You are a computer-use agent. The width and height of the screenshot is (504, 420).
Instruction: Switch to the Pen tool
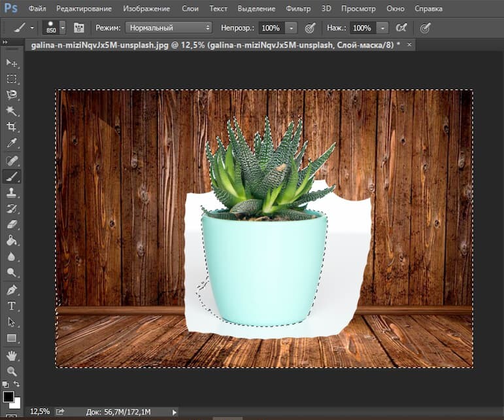11,289
